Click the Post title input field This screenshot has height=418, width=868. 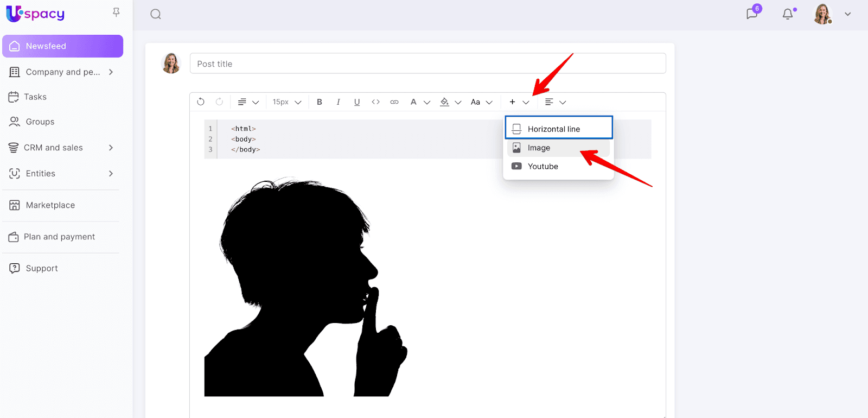(x=427, y=64)
